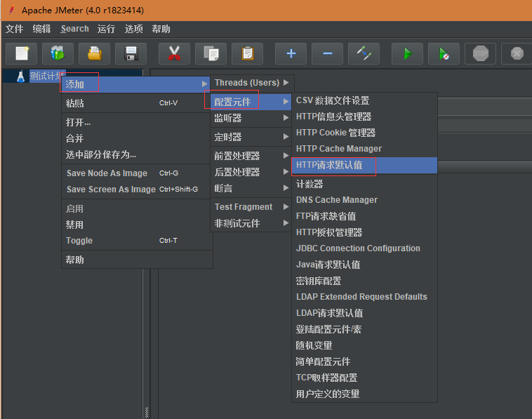532x419 pixels.
Task: Open the 编辑 menu
Action: pos(41,29)
